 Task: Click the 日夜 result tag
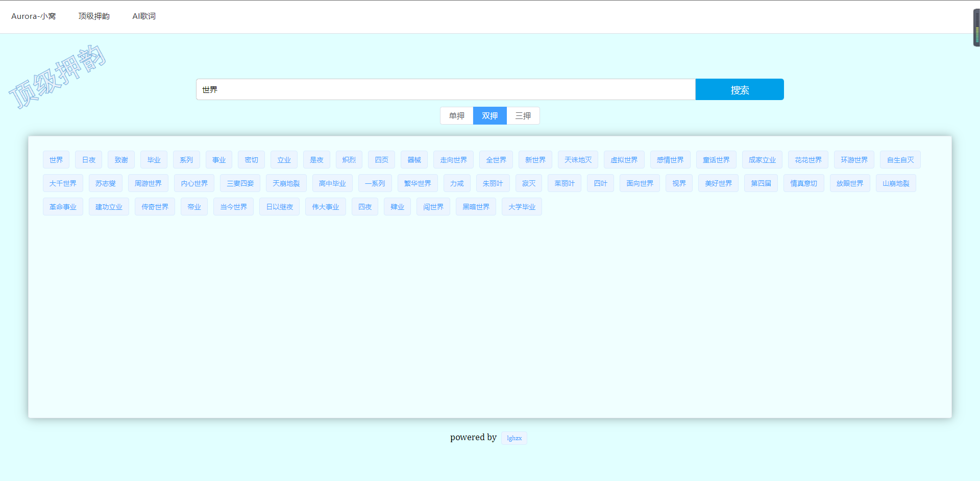point(89,160)
